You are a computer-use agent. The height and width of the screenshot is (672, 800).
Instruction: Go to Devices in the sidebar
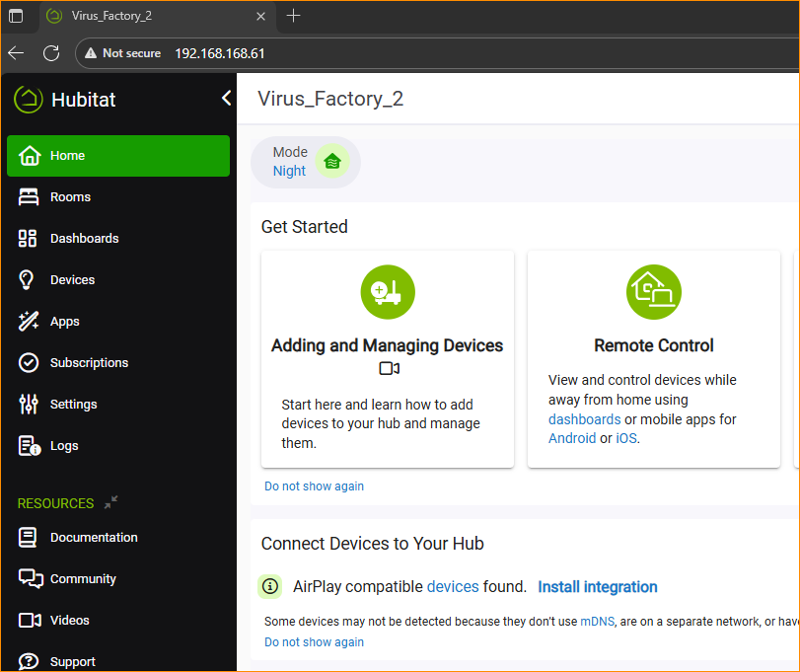coord(72,280)
